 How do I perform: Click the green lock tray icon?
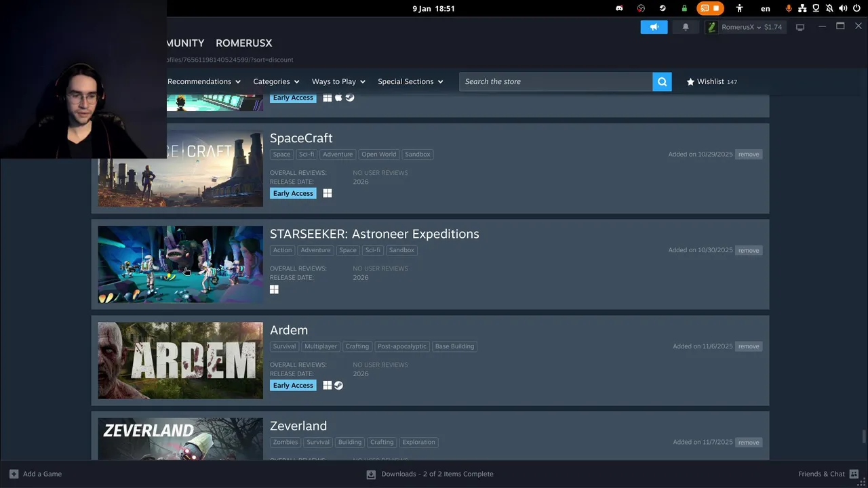coord(684,8)
